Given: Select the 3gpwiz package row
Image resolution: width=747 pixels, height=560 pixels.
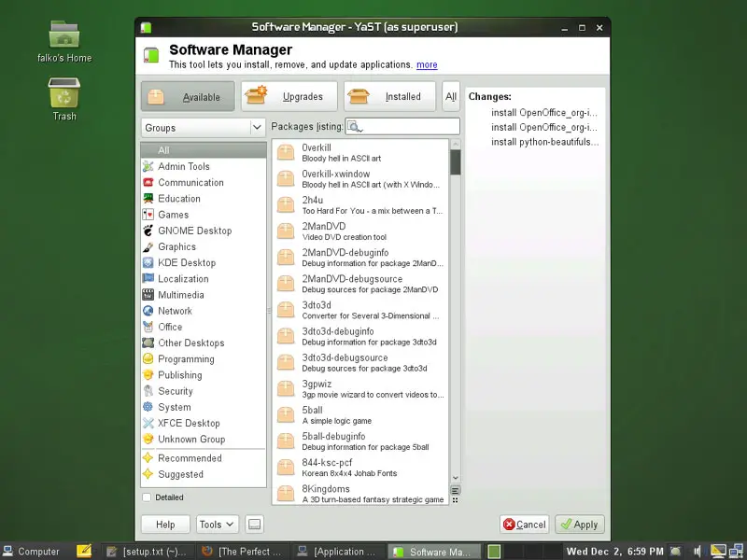Looking at the screenshot, I should pos(360,388).
